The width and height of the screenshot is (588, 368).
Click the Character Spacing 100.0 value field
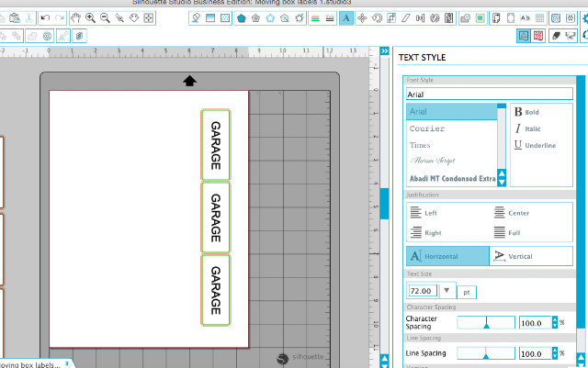535,323
